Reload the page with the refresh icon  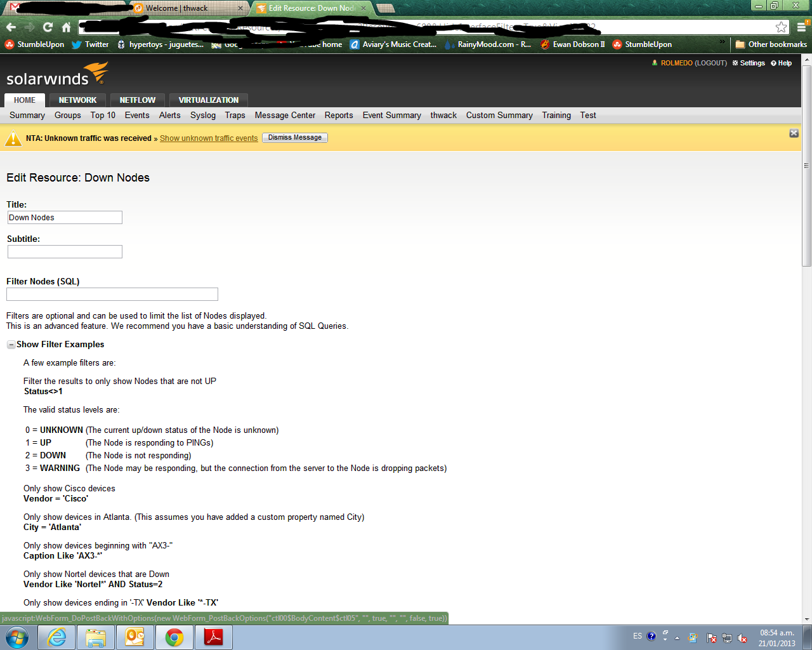pyautogui.click(x=48, y=27)
